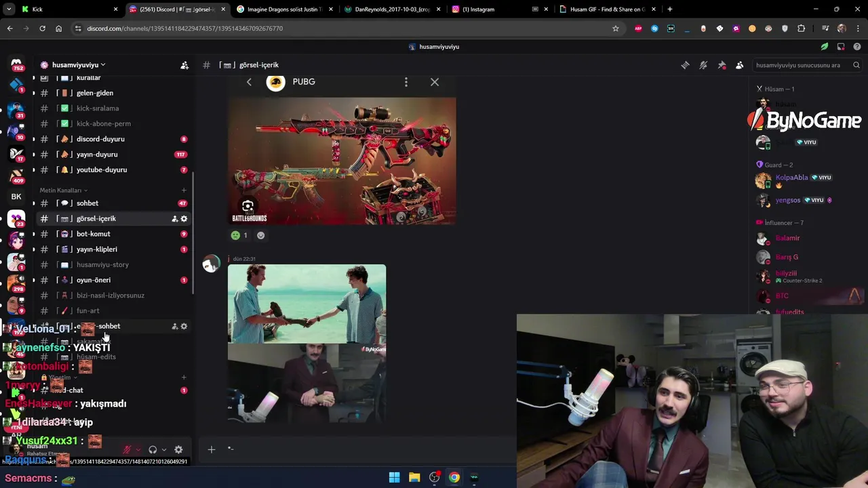Screen dimensions: 868x488
Task: Toggle headphone deafen
Action: click(x=153, y=450)
